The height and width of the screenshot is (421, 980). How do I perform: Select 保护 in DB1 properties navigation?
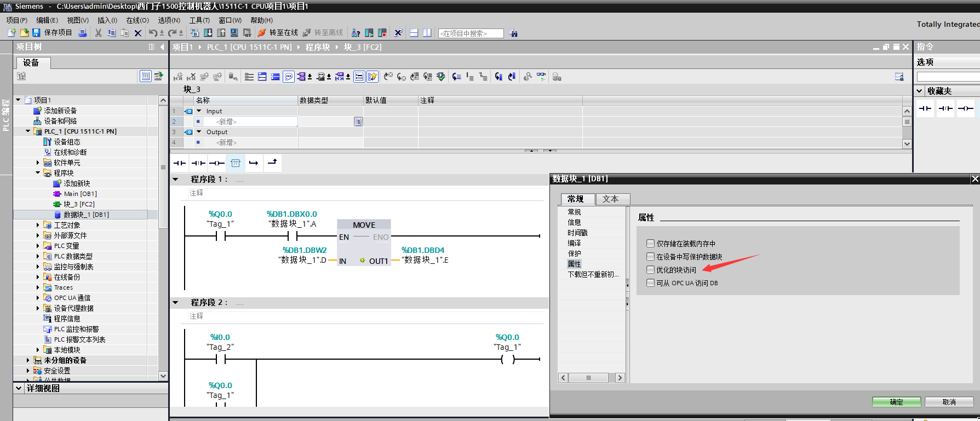point(574,253)
